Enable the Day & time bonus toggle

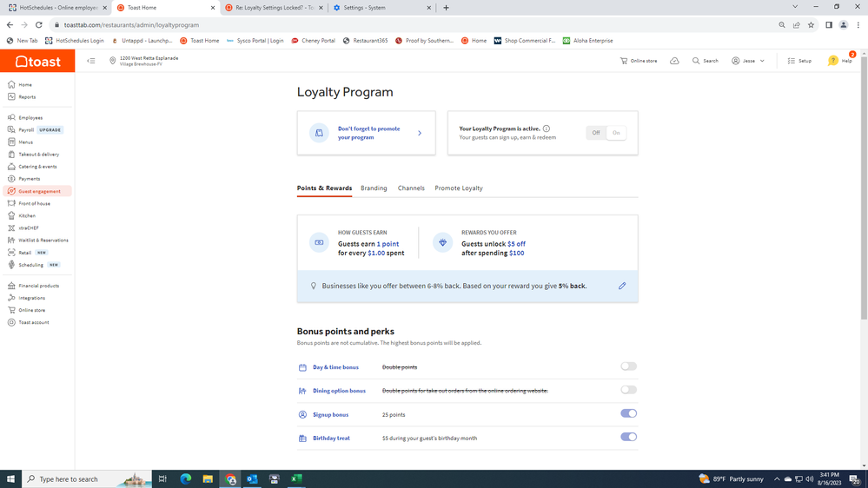628,366
